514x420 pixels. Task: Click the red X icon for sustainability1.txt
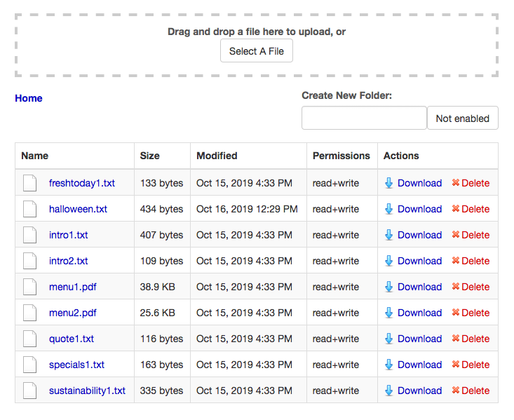click(455, 391)
